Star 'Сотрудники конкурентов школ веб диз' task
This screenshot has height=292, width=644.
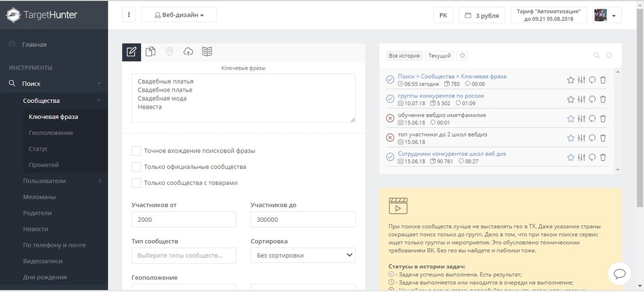(571, 157)
